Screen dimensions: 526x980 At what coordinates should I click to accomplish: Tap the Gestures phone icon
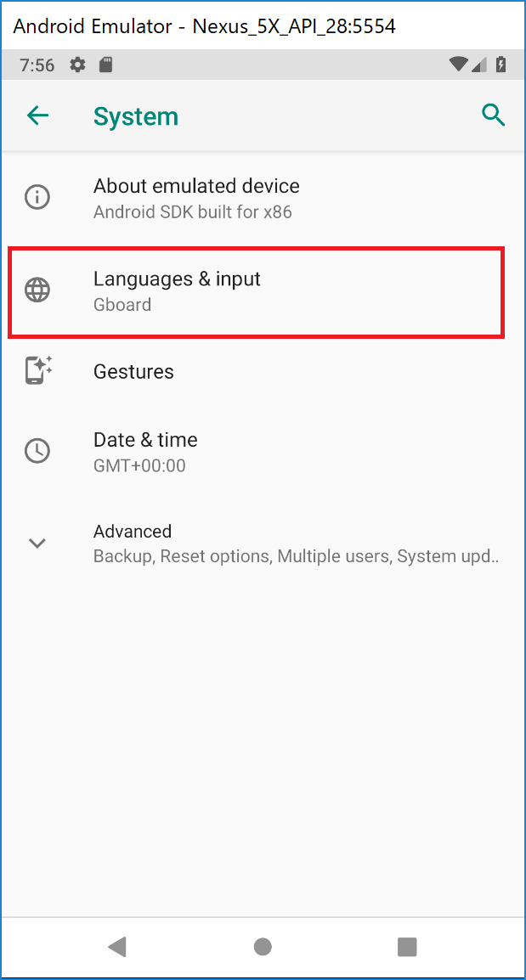click(x=37, y=370)
